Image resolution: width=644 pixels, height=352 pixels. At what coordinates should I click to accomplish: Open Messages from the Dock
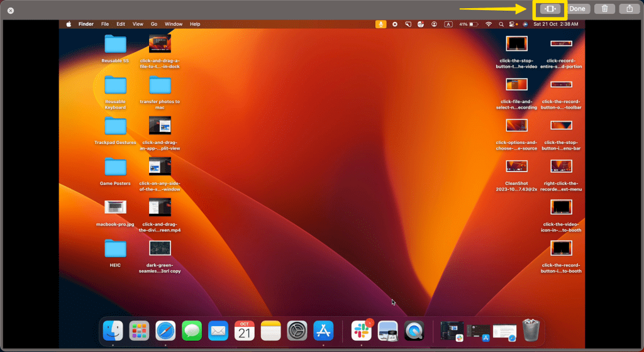[x=192, y=331]
